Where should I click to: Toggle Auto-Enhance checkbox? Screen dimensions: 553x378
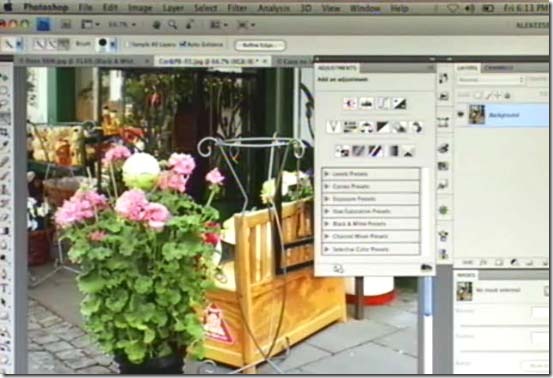[182, 44]
